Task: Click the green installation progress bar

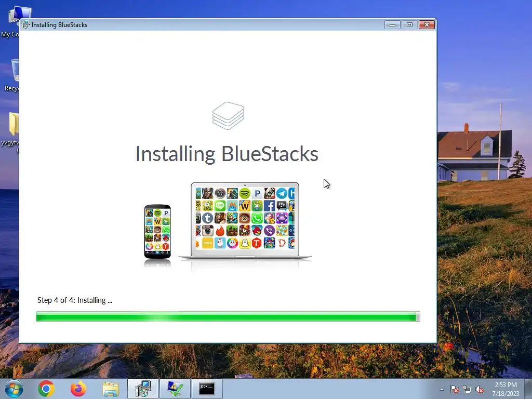Action: click(x=228, y=316)
